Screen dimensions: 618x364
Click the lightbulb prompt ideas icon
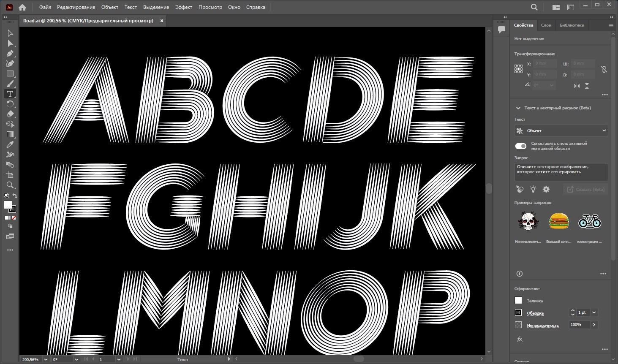533,189
